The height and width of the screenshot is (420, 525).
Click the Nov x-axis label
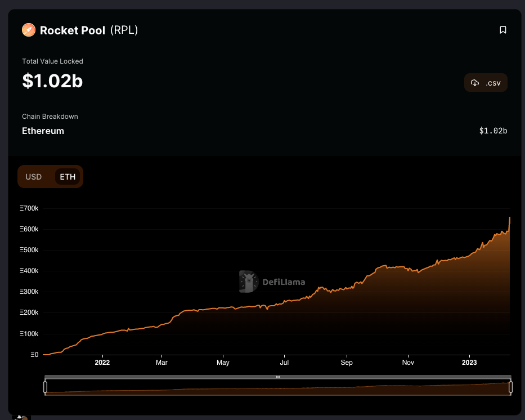click(x=408, y=363)
